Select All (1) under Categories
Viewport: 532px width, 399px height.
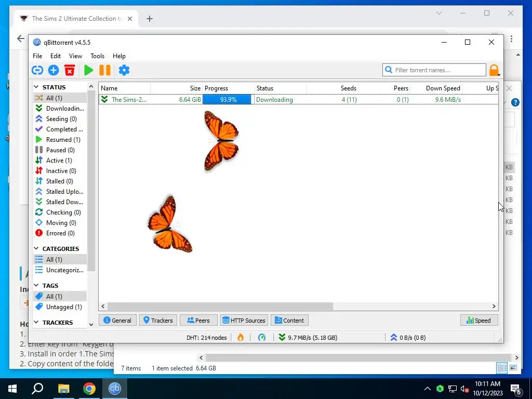click(x=60, y=260)
